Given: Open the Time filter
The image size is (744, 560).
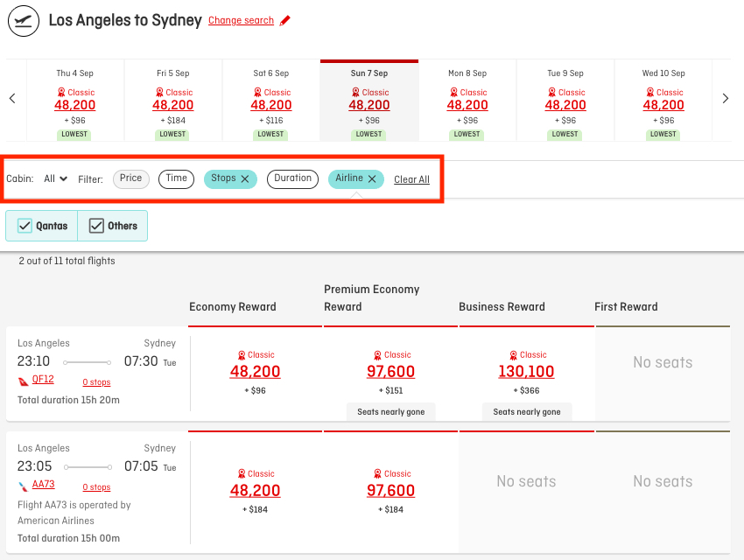Looking at the screenshot, I should tap(177, 178).
